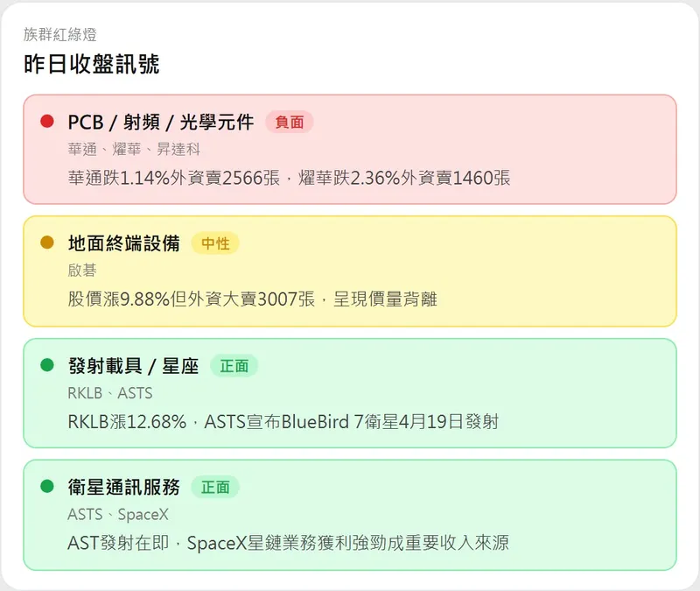
Task: Click the green dot beside 衛星通訊服務
Action: 47,486
